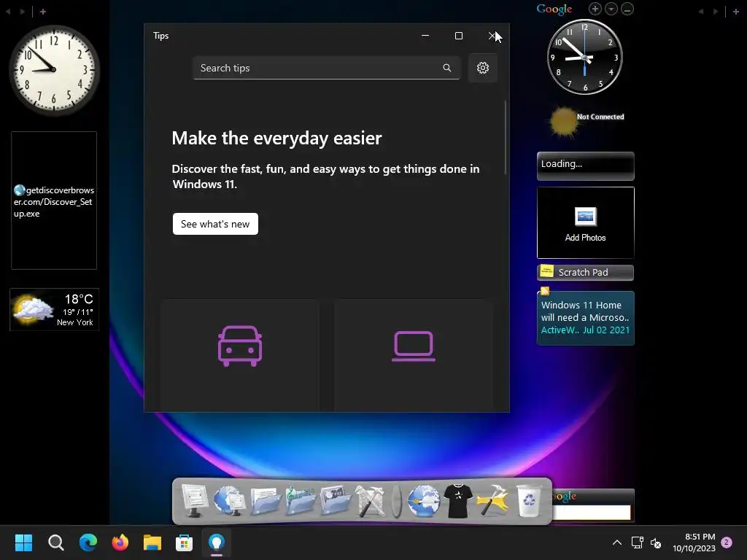Click the search magnifier in Search tips

click(447, 68)
